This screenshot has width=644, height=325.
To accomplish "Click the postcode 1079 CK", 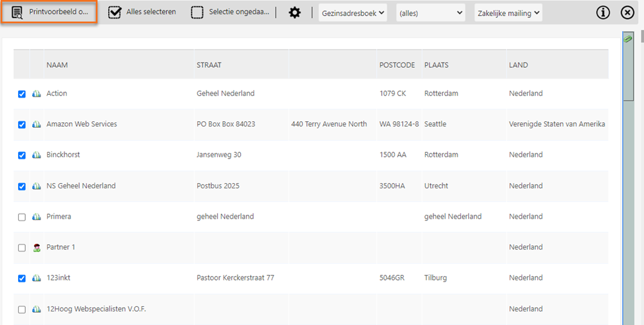I will pyautogui.click(x=393, y=94).
